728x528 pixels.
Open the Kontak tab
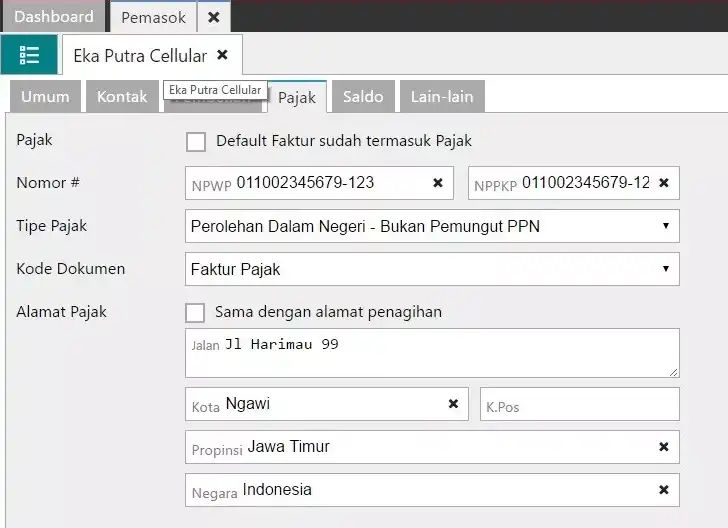(122, 97)
